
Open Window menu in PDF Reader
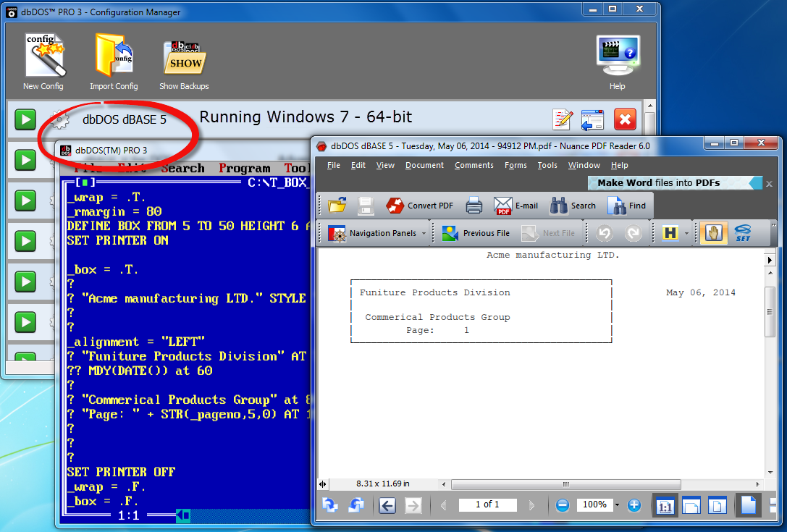(584, 165)
